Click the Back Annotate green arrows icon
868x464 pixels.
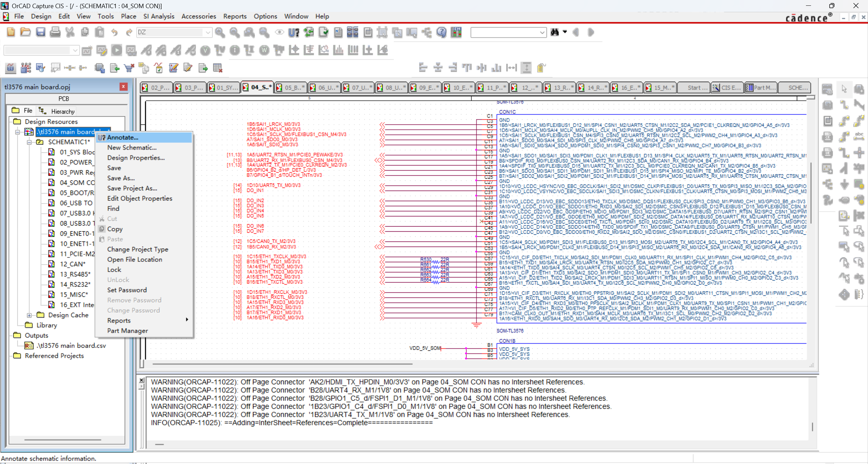[x=309, y=32]
